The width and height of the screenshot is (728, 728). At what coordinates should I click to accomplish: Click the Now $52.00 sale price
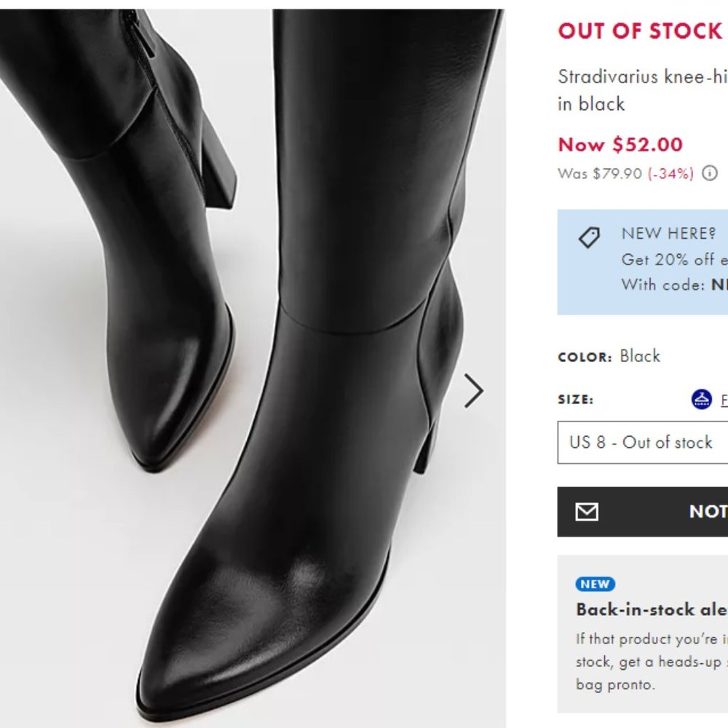click(x=619, y=145)
